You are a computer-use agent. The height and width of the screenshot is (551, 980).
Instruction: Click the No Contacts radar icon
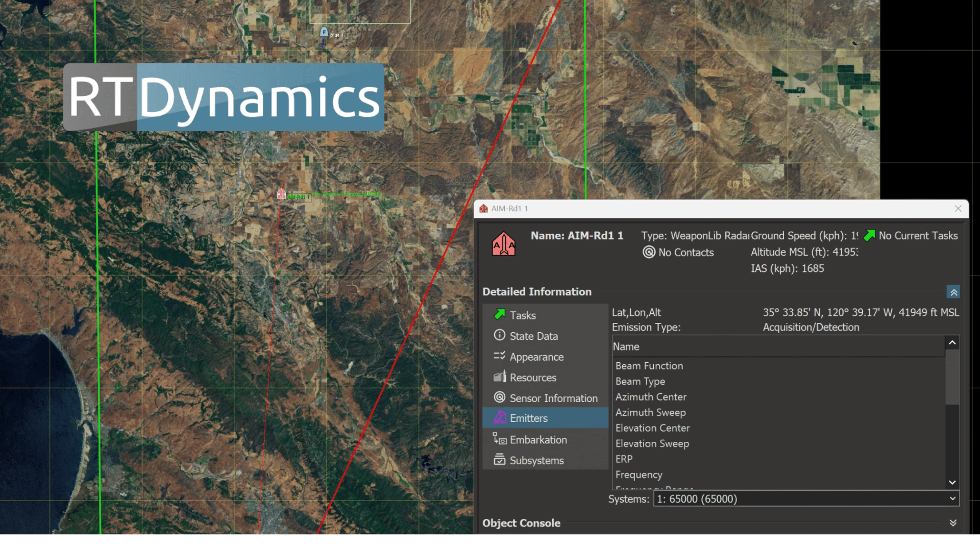[649, 252]
